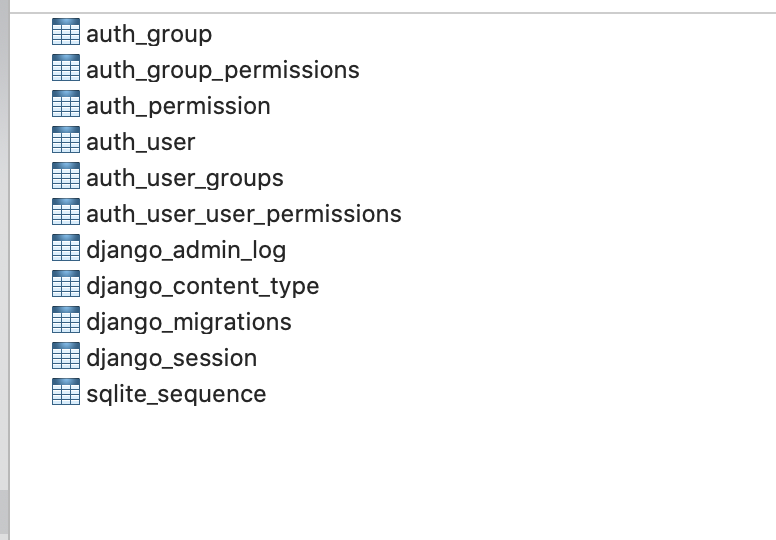Viewport: 776px width, 540px height.
Task: Click the auth_user_user_permissions table icon
Action: click(x=65, y=214)
